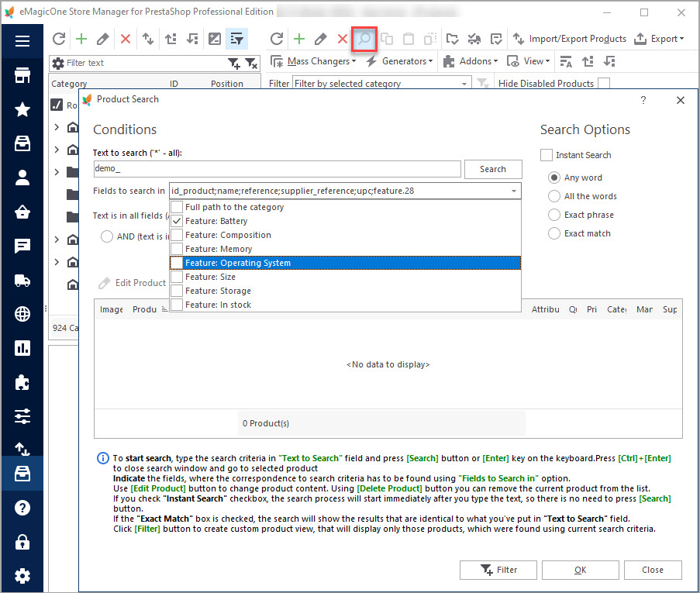Sort categories by Position column
This screenshot has width=700, height=593.
point(227,84)
